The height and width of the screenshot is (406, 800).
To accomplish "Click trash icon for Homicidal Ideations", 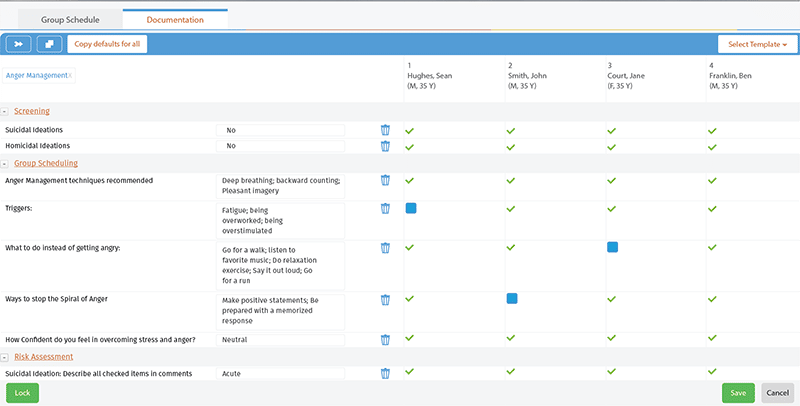I will pos(385,146).
